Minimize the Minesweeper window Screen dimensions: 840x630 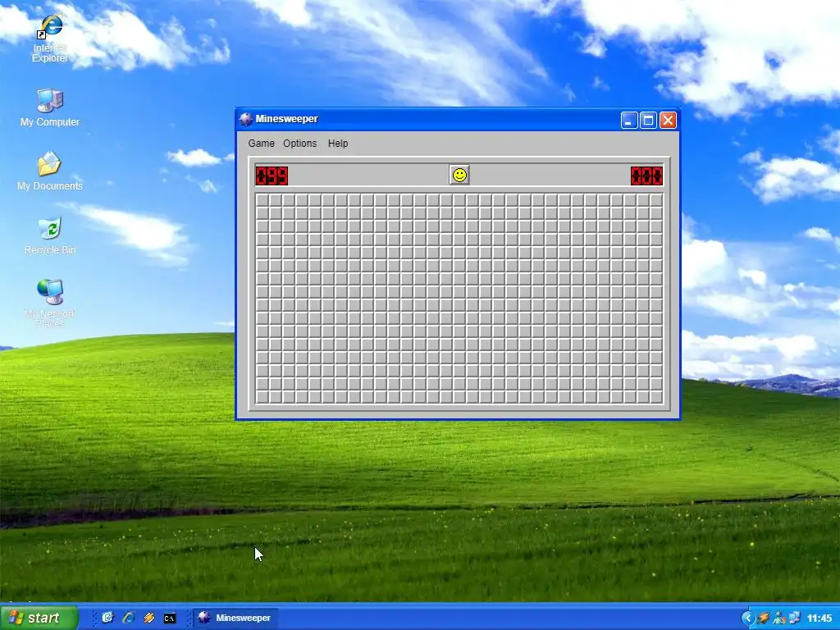629,120
